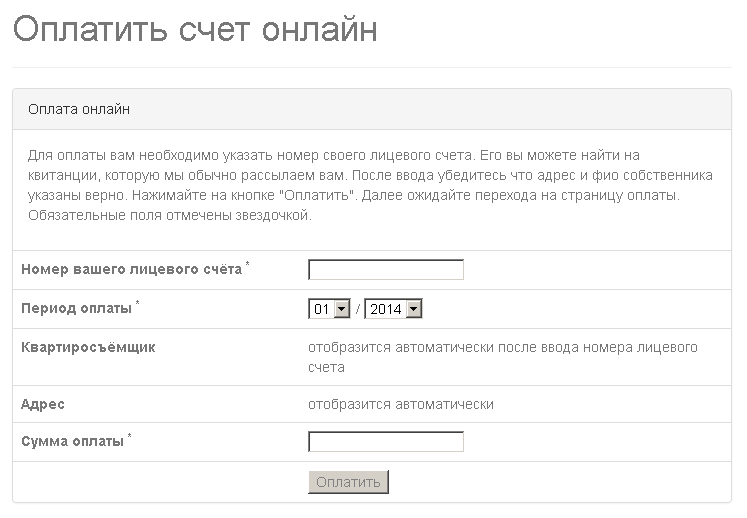Click the Оплатить счет онлайн page heading
Image resolution: width=747 pixels, height=518 pixels.
tap(195, 30)
